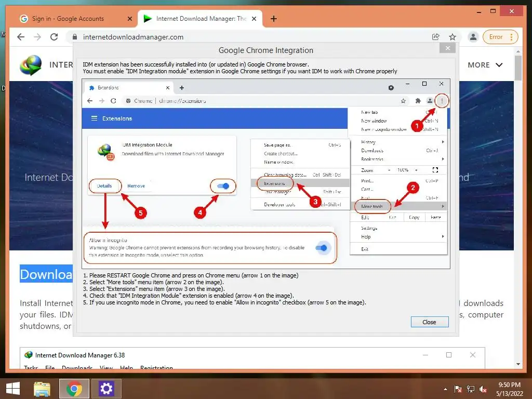The height and width of the screenshot is (399, 532).
Task: Expand the MORE menu on the website
Action: 485,65
